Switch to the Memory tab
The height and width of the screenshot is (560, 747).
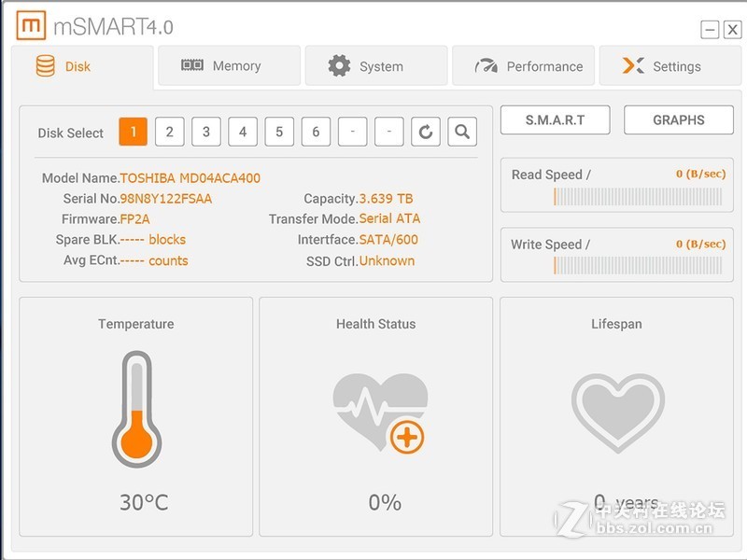coord(229,65)
